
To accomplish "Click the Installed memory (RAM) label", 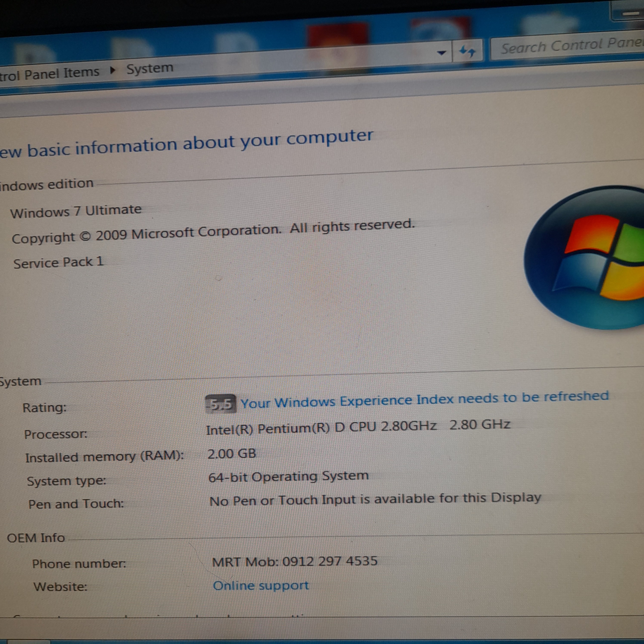I will point(105,456).
